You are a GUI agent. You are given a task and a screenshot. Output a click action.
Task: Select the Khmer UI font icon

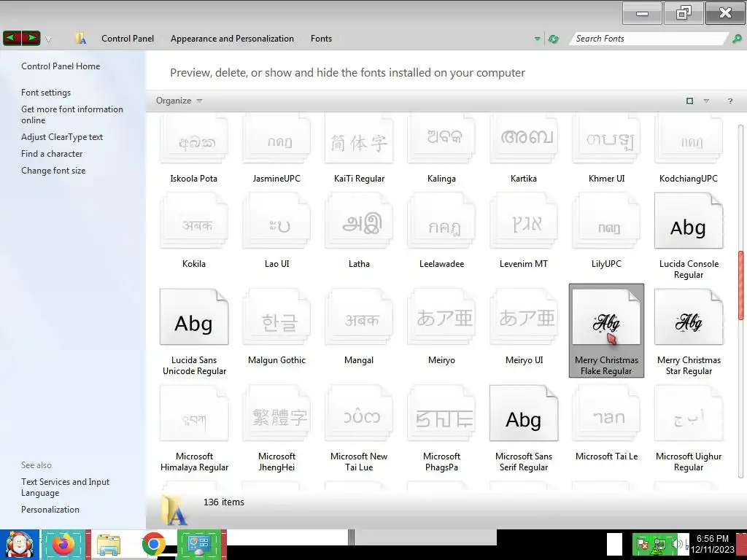point(606,139)
